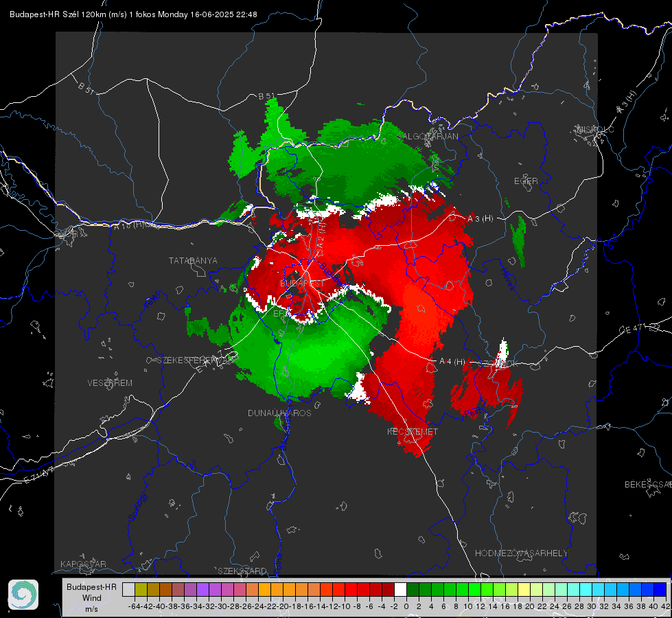Viewport: 672px width, 618px height.
Task: Click the radar title text with date 16-06-2025
Action: (133, 14)
